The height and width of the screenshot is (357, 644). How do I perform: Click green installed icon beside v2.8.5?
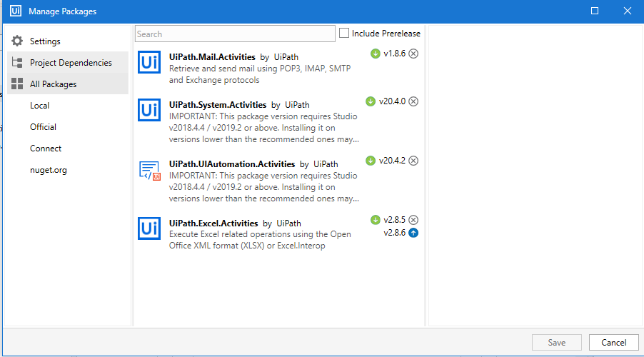[x=376, y=220]
